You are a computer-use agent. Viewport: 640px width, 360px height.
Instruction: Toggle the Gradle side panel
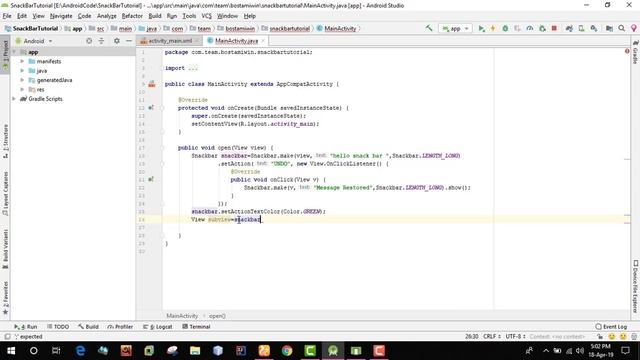tap(635, 52)
